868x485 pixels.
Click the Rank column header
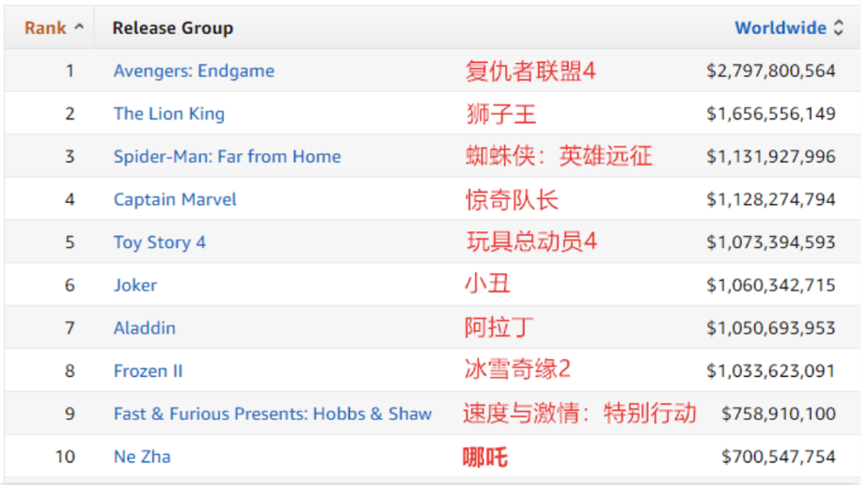45,28
